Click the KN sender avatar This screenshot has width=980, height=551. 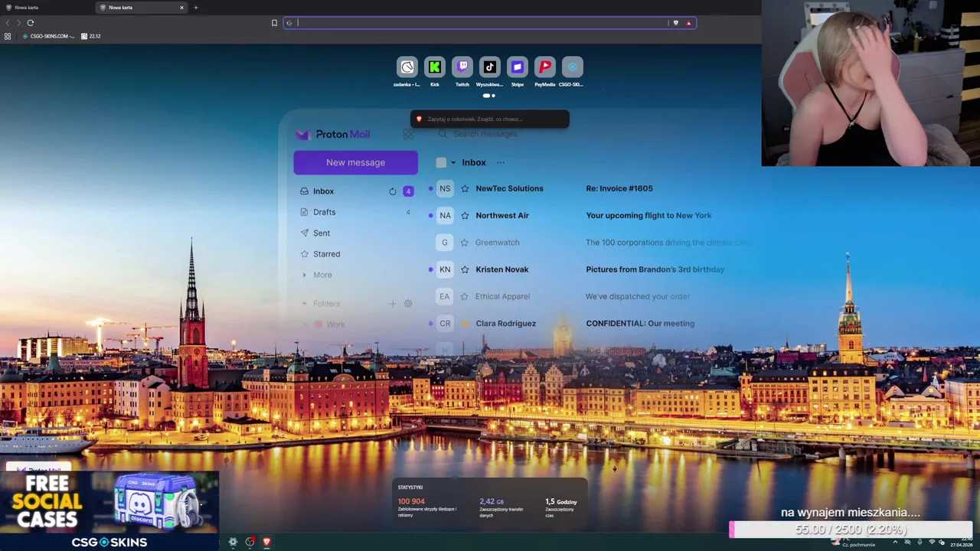[445, 269]
